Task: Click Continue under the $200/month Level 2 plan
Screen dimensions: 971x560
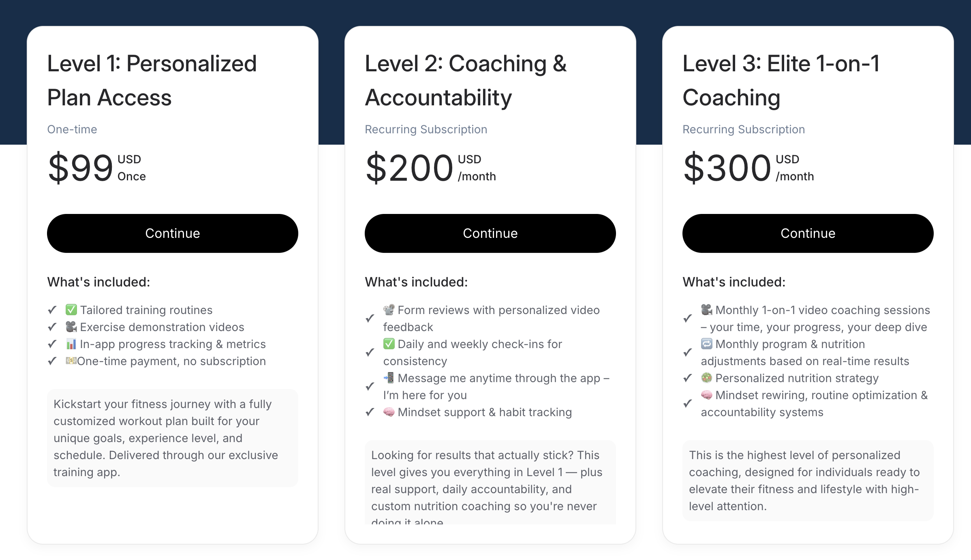Action: (490, 233)
